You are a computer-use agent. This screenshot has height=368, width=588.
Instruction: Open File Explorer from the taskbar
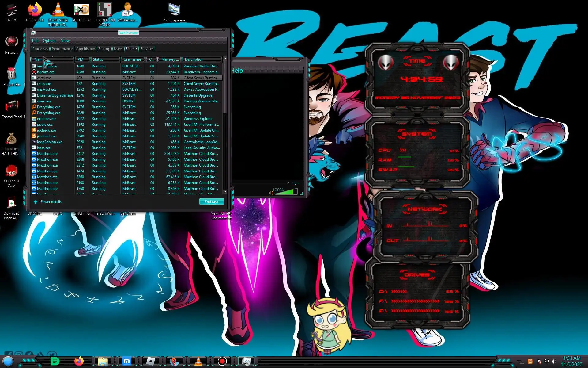(103, 361)
